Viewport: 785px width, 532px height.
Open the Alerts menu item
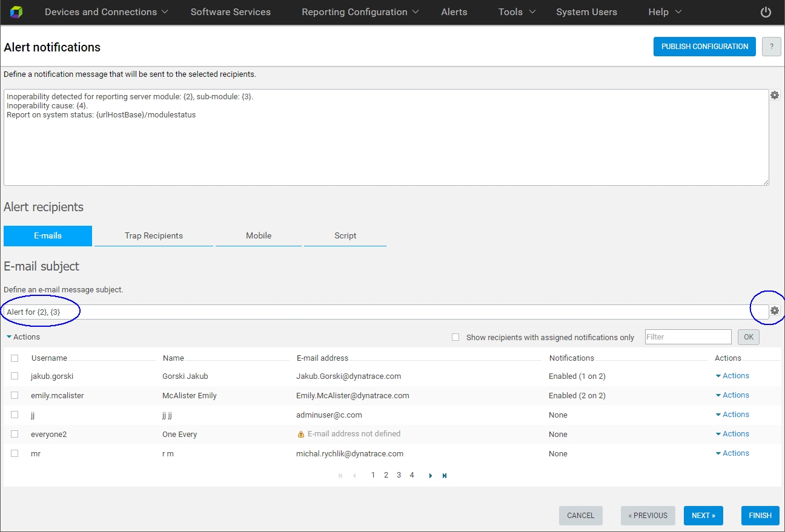(454, 12)
